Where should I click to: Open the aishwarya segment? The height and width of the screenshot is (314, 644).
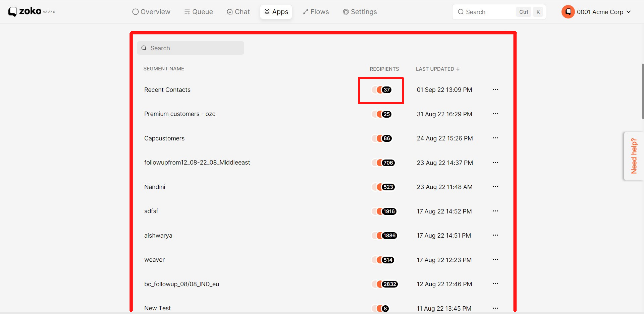(158, 235)
